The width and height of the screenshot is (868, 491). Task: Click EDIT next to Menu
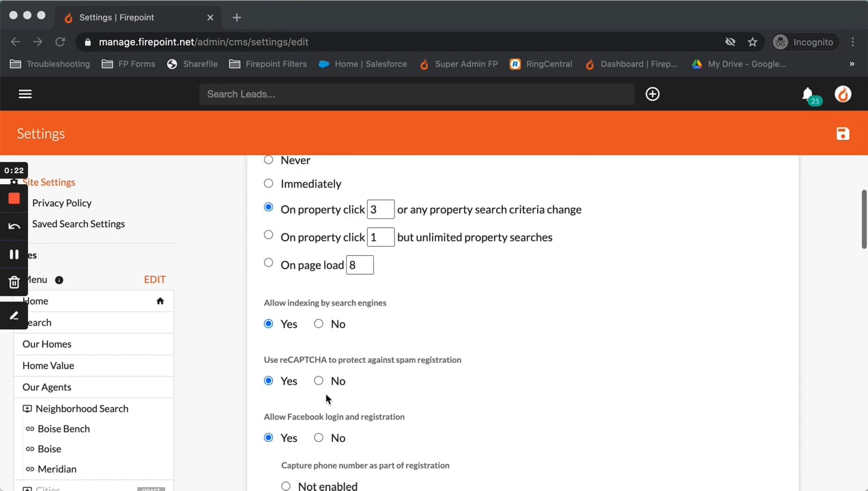tap(154, 280)
